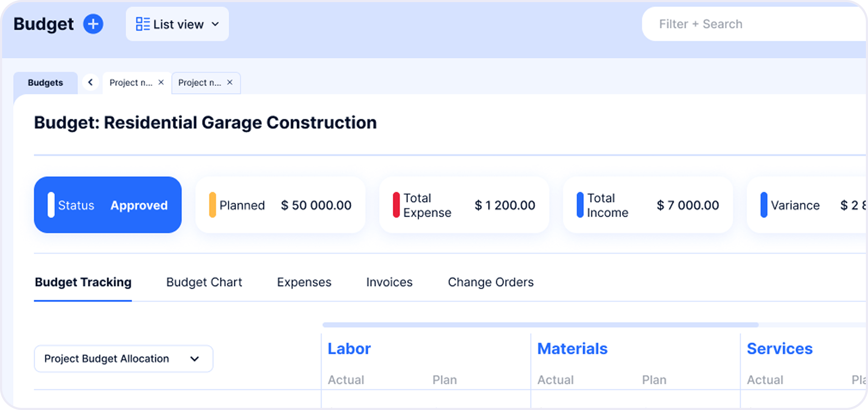The image size is (868, 410).
Task: Click the Filter + Search field
Action: tap(754, 24)
